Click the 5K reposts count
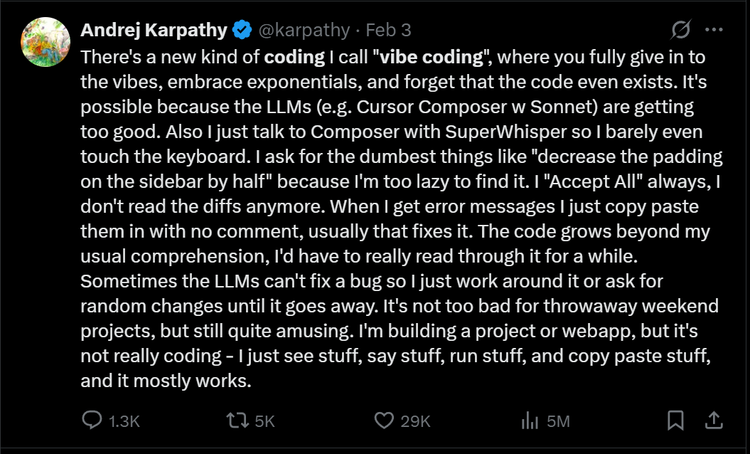This screenshot has width=750, height=454. 265,422
